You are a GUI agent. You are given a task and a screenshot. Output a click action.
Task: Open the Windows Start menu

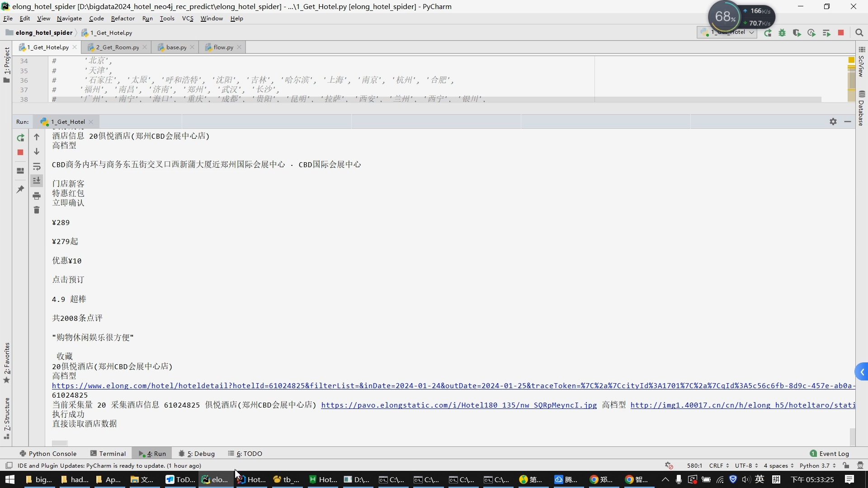(10, 479)
